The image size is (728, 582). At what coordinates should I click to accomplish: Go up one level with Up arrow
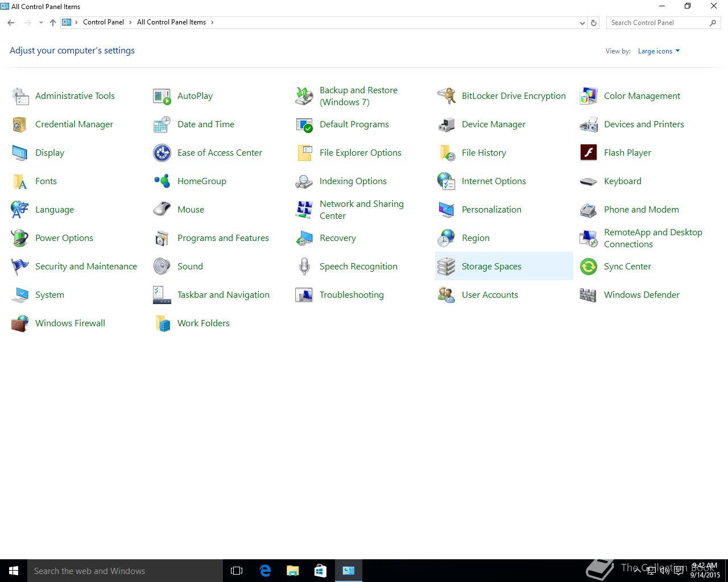tap(53, 23)
